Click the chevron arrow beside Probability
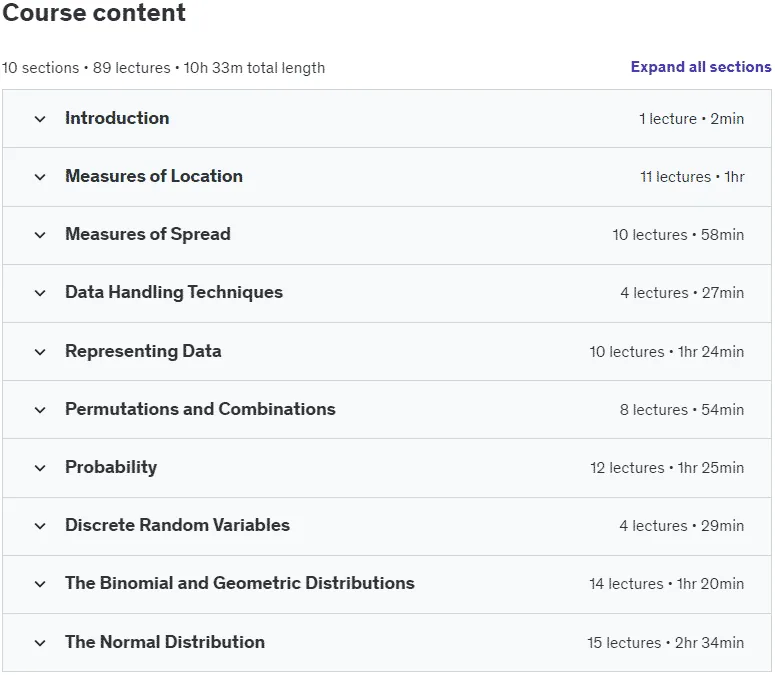775x675 pixels. tap(40, 468)
